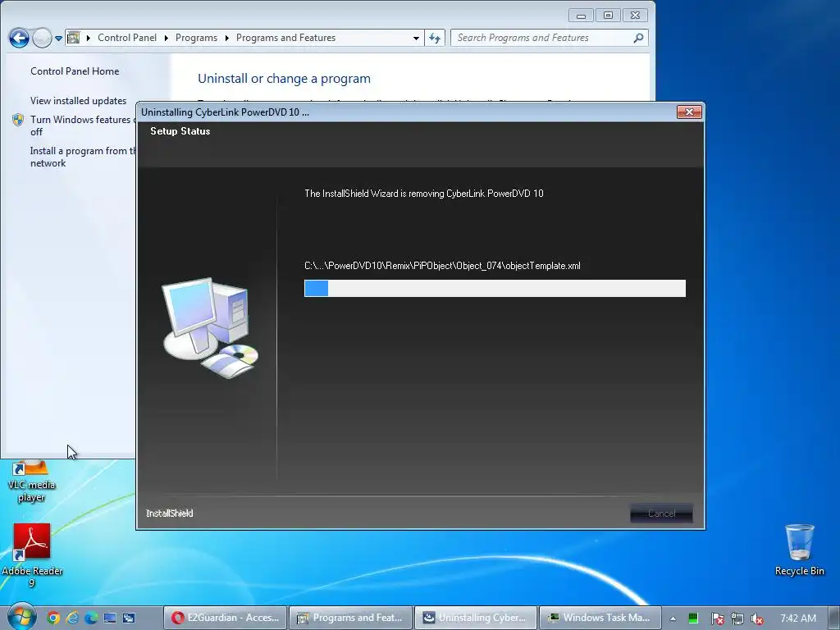Switch to E2Guardian Opera taskbar button
This screenshot has height=630, width=840.
coord(225,618)
